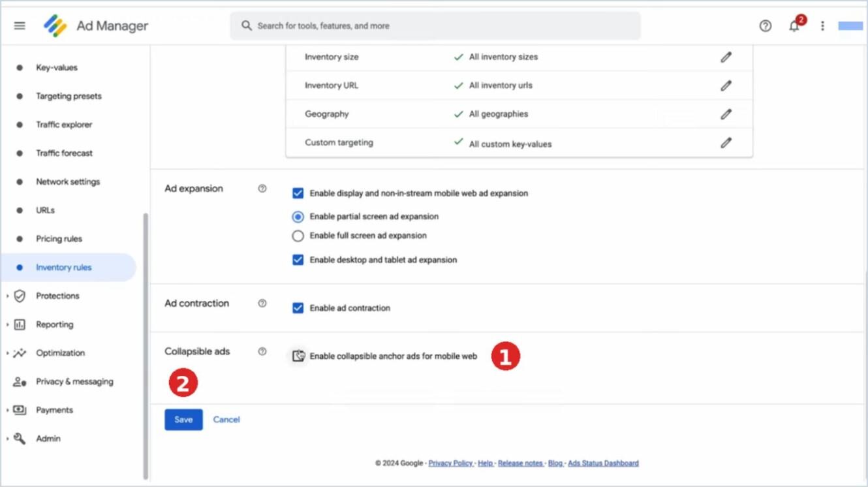This screenshot has height=487, width=868.
Task: Open the help question mark icon in header
Action: (x=766, y=26)
